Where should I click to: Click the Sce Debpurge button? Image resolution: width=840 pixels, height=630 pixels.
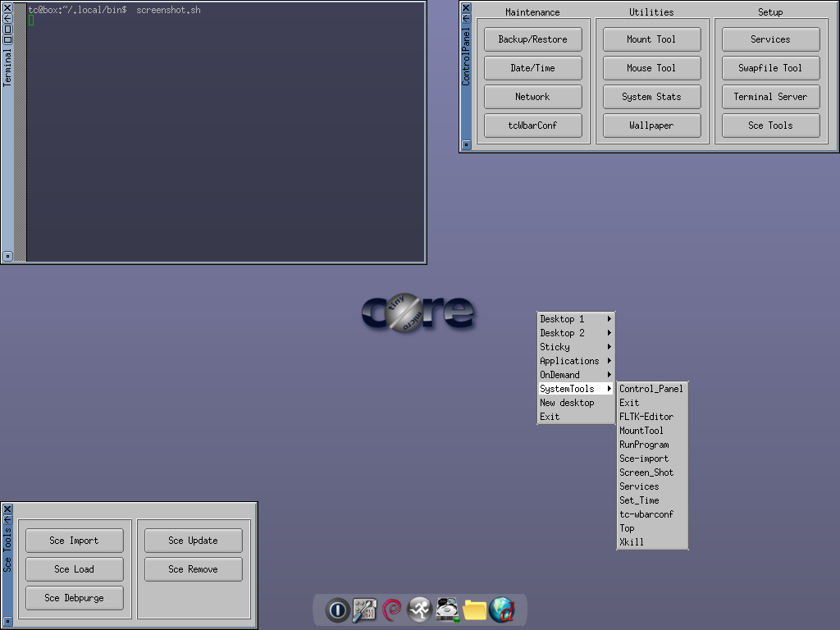coord(74,598)
